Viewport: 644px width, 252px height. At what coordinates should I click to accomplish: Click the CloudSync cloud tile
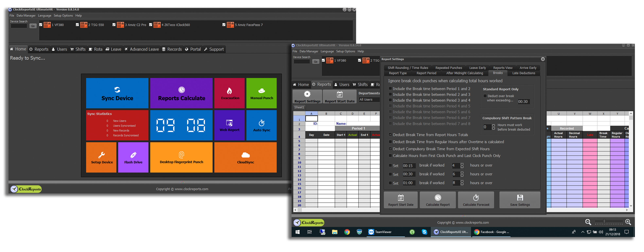pos(245,157)
